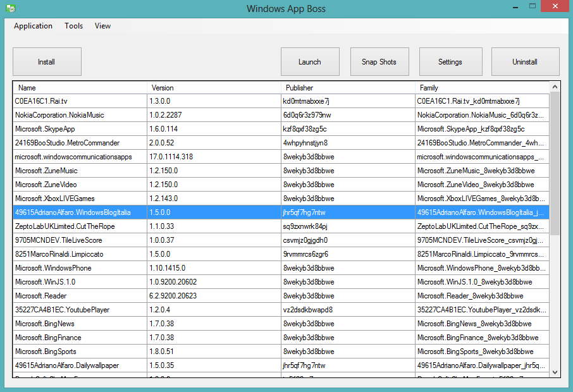Click family cell Microsoft.ZuneMusic_8wekyb3d8bbwe

[482, 171]
